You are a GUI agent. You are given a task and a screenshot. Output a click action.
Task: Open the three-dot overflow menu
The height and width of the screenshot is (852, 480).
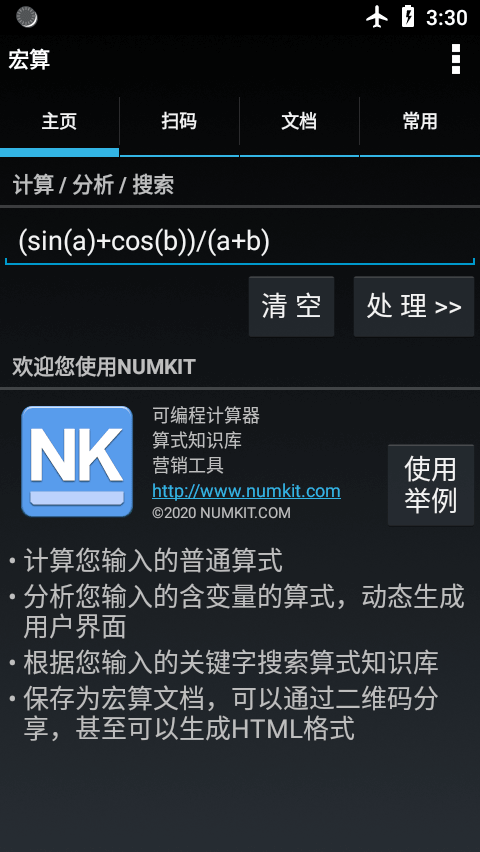[456, 59]
